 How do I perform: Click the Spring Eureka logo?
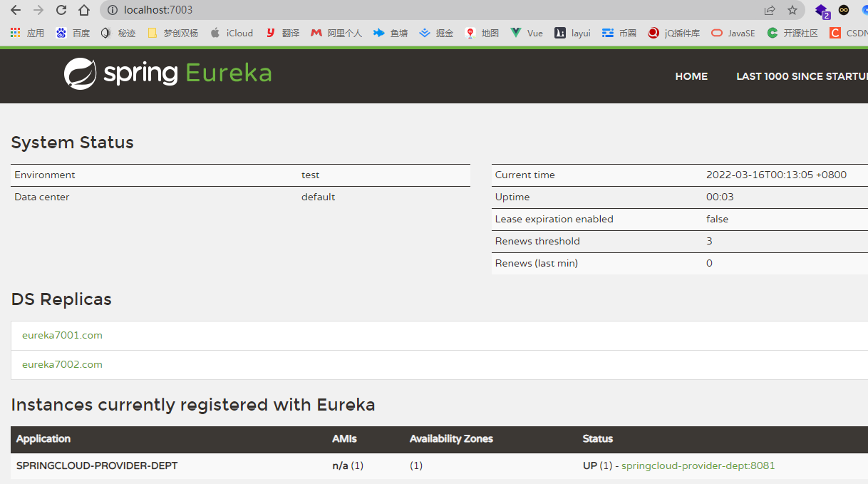[168, 73]
